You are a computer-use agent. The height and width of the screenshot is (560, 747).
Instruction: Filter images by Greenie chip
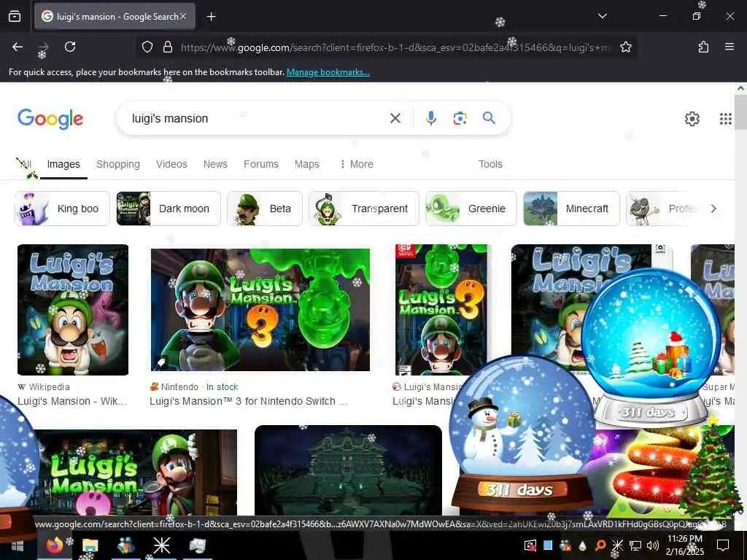click(x=471, y=209)
